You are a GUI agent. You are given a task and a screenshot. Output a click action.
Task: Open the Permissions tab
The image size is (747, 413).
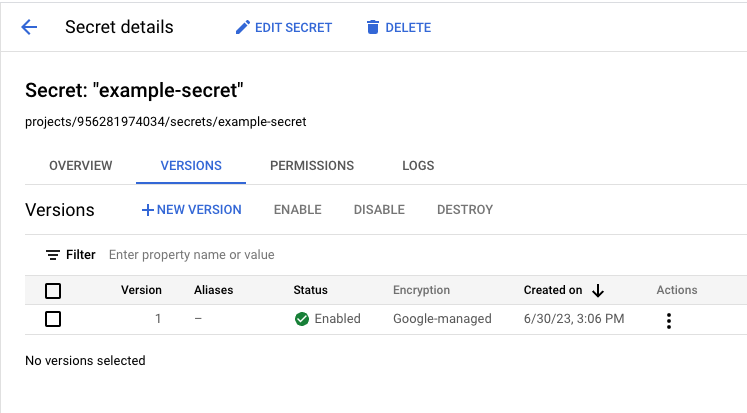[x=312, y=166]
